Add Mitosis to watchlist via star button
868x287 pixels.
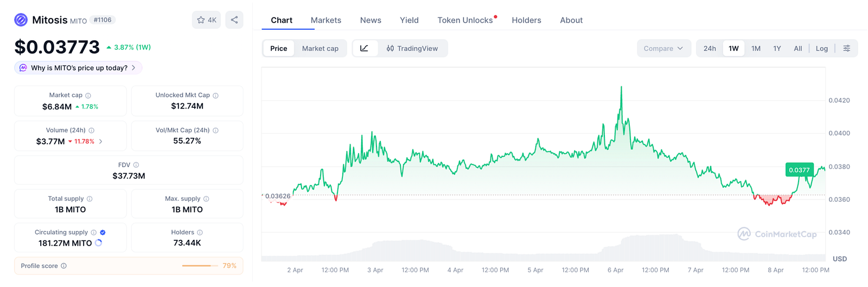click(x=206, y=20)
